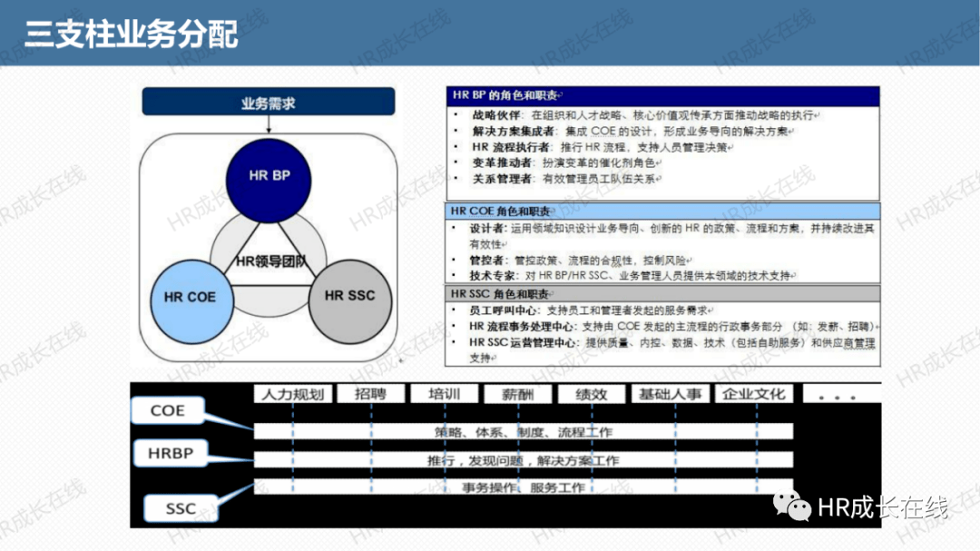Viewport: 980px width, 551px height.
Task: Click the HRBP callout label
Action: tap(170, 453)
